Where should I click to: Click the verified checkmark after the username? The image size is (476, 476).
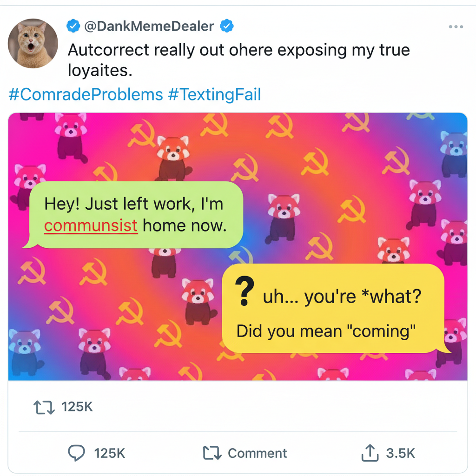point(226,26)
